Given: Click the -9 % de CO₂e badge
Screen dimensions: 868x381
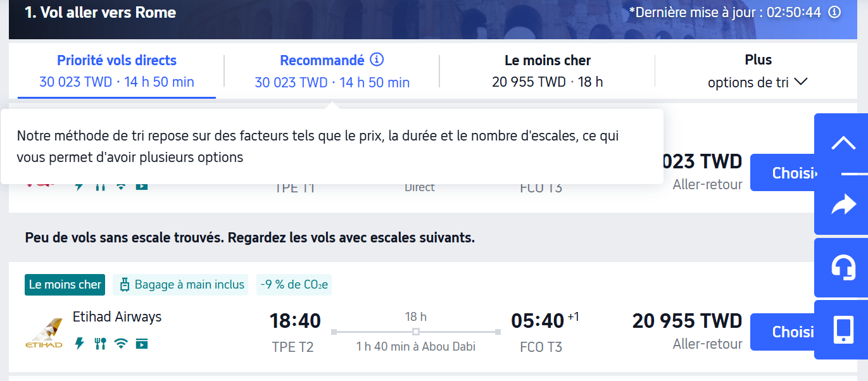Looking at the screenshot, I should coord(294,285).
